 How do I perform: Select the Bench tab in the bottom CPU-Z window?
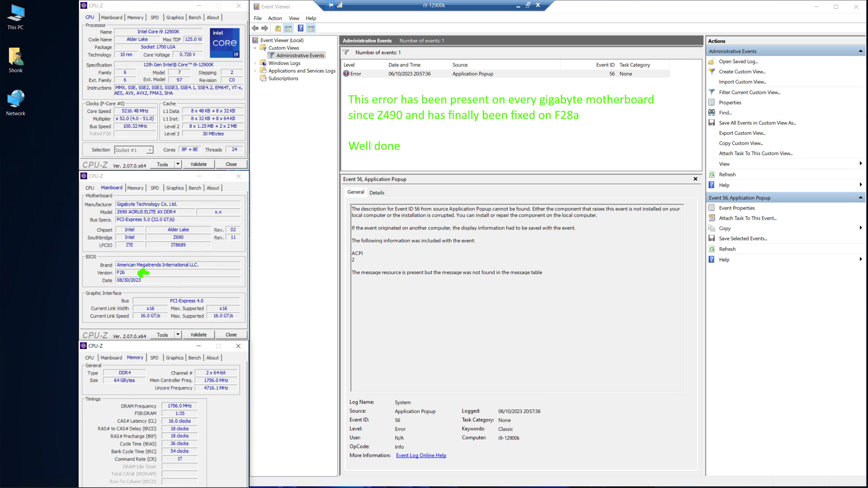[195, 358]
